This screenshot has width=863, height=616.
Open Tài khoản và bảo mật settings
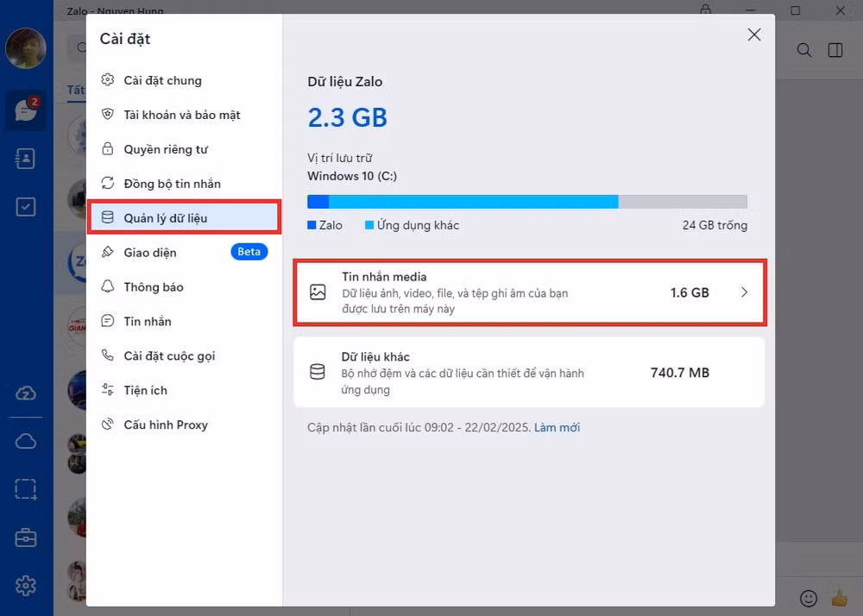(184, 115)
